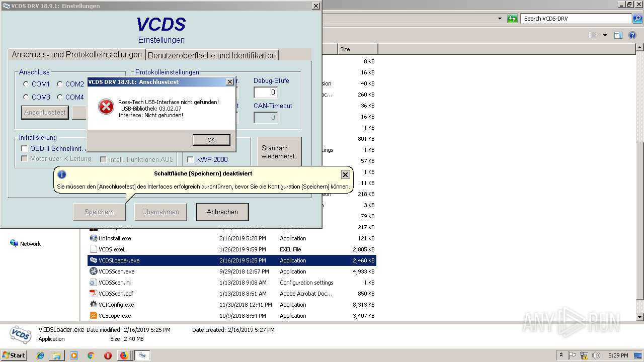Screen dimensions: 644x362
Task: Select VCDSScan.exe file icon
Action: pos(94,271)
